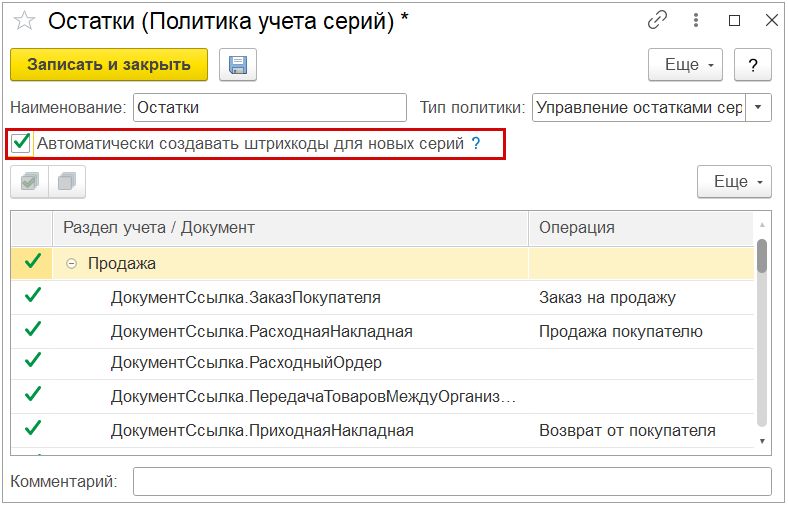Toggle green checkmark for Продажа row
The image size is (788, 505).
click(33, 262)
